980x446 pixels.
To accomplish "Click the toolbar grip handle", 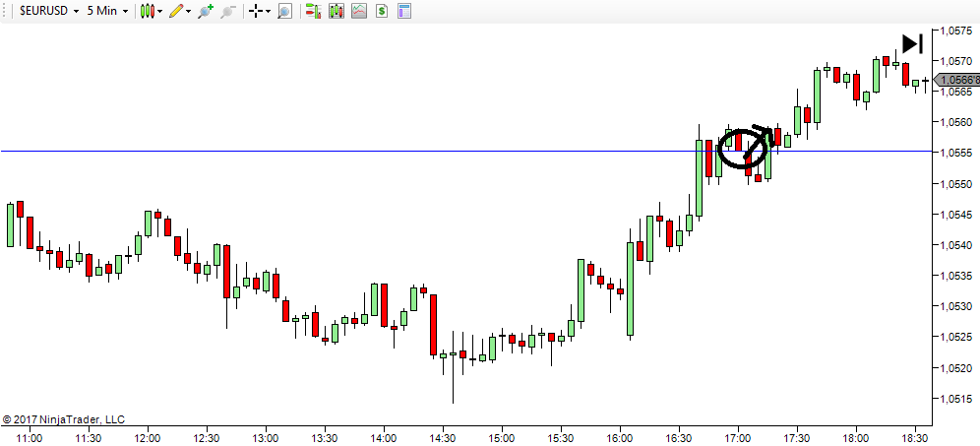I will click(x=6, y=11).
